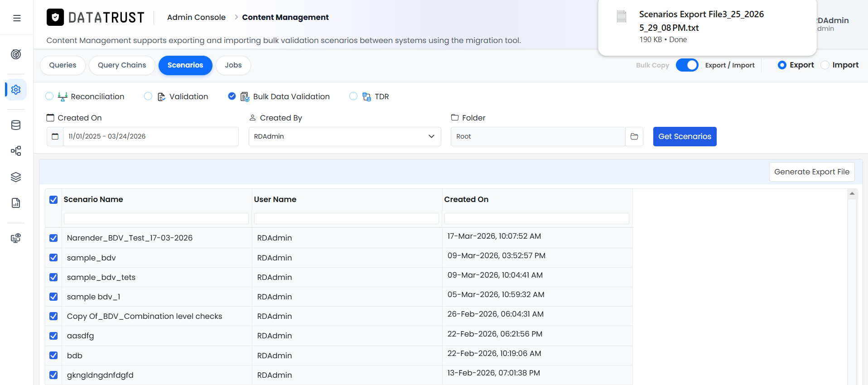Click the scenario name sample_bdv_tets
The height and width of the screenshot is (385, 868).
(101, 277)
